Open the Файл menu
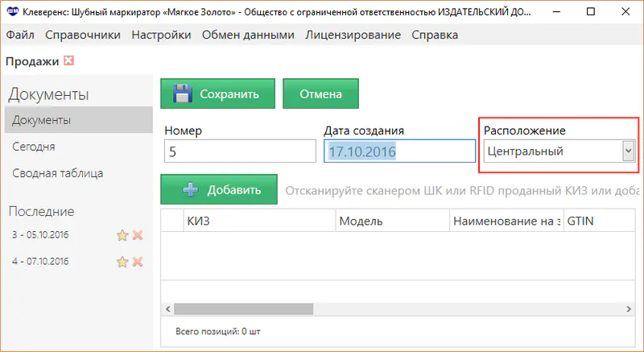 20,35
